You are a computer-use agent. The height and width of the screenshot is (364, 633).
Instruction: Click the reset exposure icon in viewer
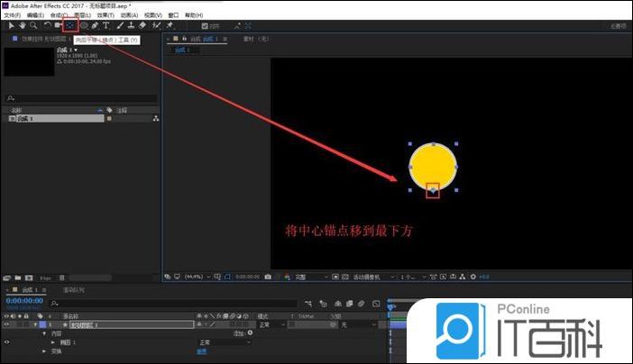[472, 277]
